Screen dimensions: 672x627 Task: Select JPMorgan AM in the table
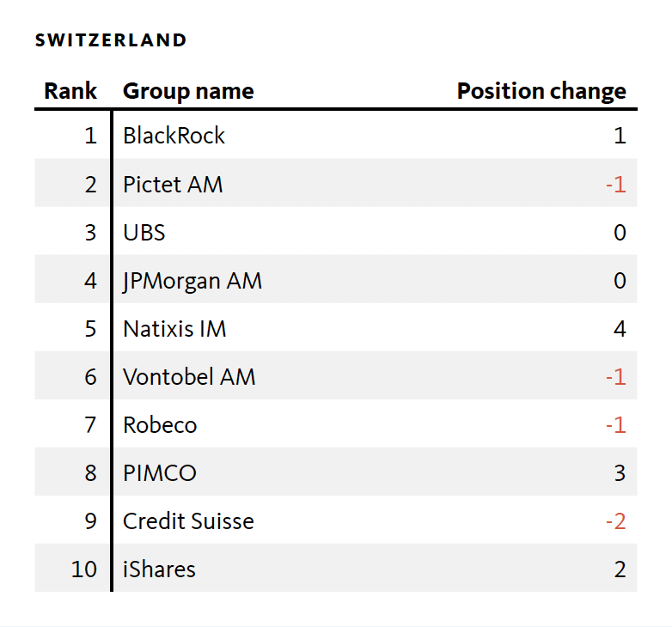[192, 280]
